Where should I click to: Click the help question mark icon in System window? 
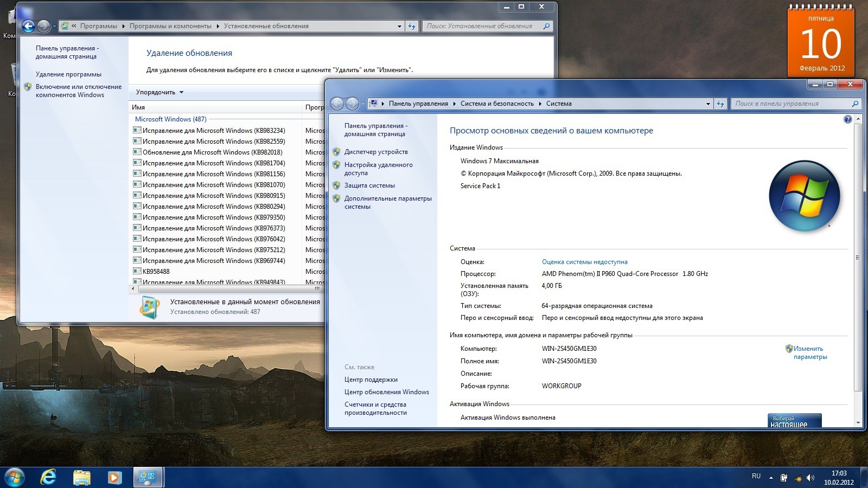(x=848, y=119)
